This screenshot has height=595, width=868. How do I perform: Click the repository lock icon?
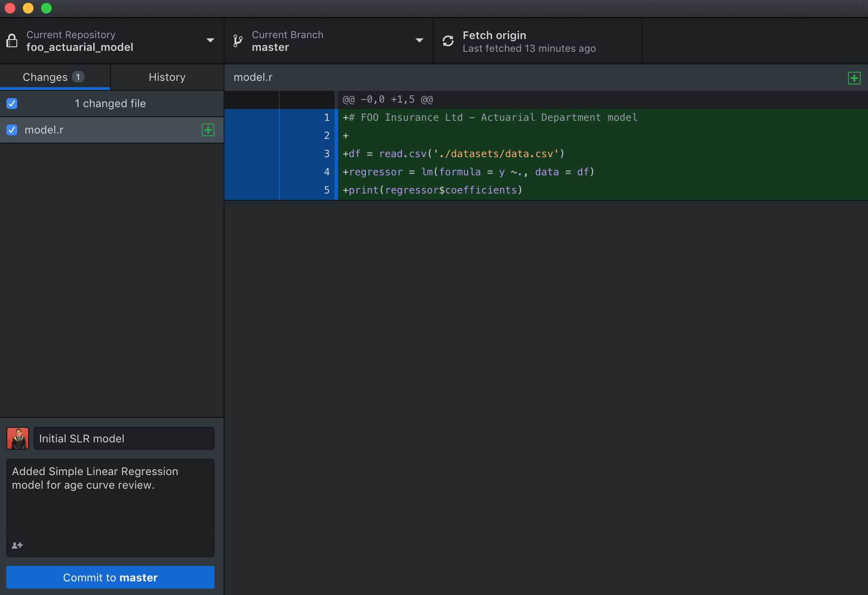click(12, 40)
